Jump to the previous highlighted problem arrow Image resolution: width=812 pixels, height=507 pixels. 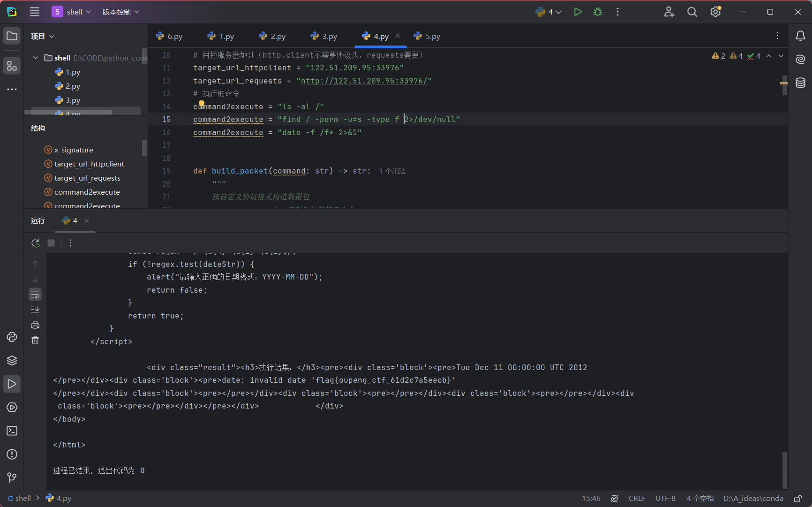point(769,56)
